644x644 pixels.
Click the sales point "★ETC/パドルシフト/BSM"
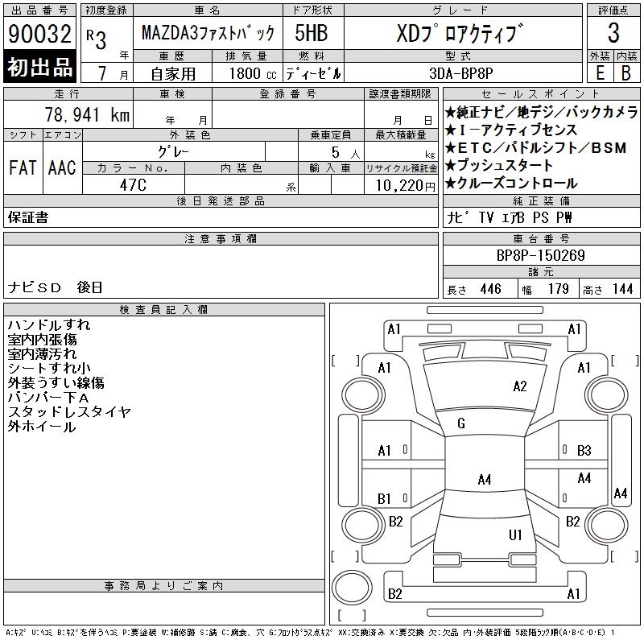click(535, 147)
